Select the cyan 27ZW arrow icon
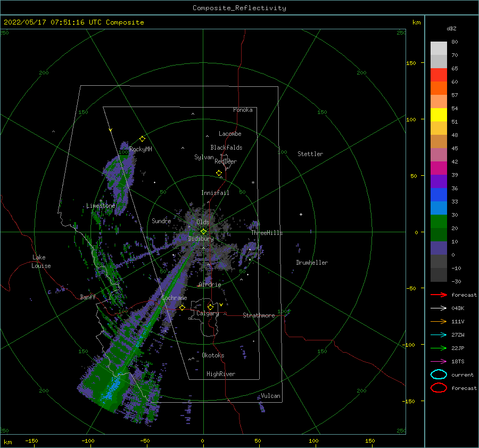Image resolution: width=479 pixels, height=448 pixels. [x=439, y=335]
